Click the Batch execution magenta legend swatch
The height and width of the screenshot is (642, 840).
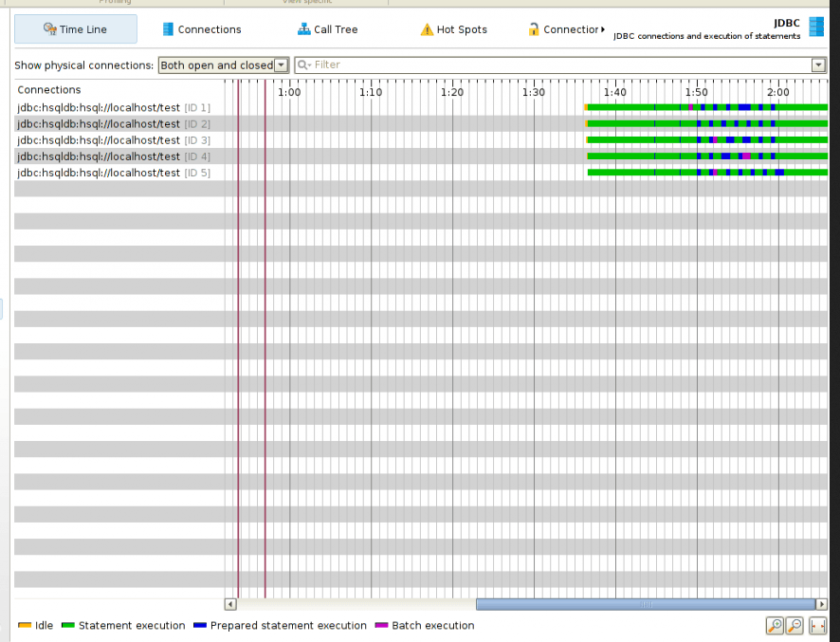[381, 625]
